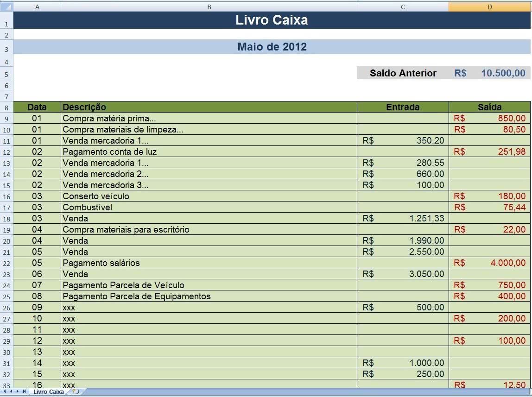The image size is (532, 397).
Task: Select Compra materiais para escritório cell
Action: 209,229
